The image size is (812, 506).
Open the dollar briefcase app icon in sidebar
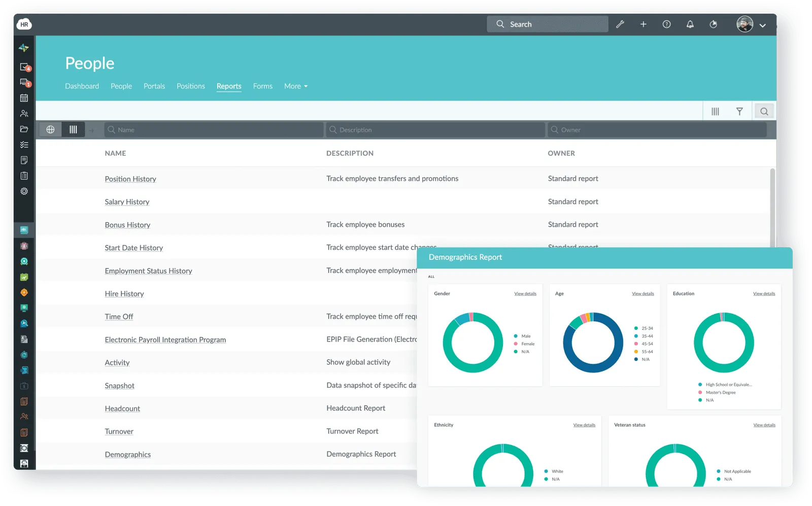point(24,386)
